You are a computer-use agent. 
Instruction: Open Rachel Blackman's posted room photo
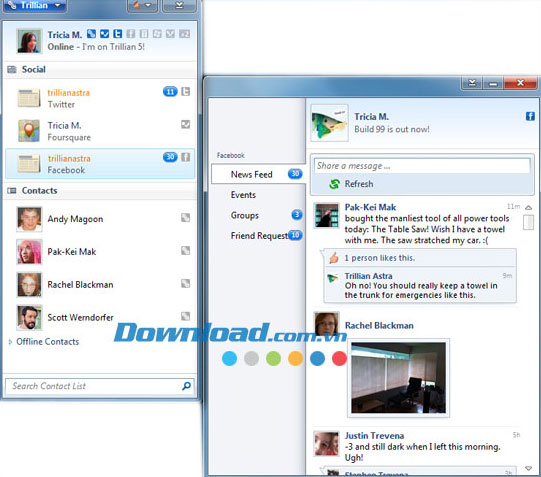pos(399,378)
